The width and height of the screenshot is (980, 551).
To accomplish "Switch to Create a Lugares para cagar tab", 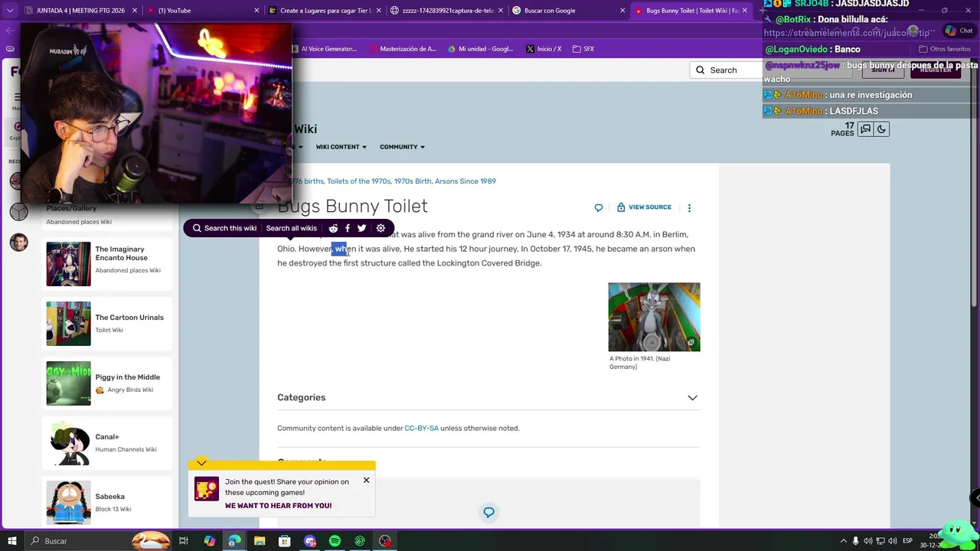I will [324, 11].
